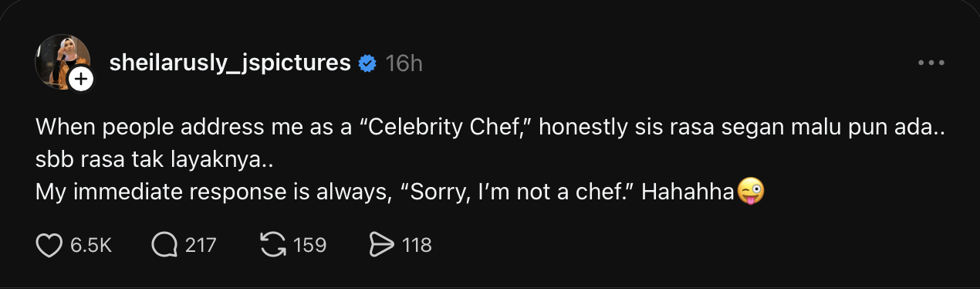Click the 118 shares count
The height and width of the screenshot is (289, 980).
(417, 246)
